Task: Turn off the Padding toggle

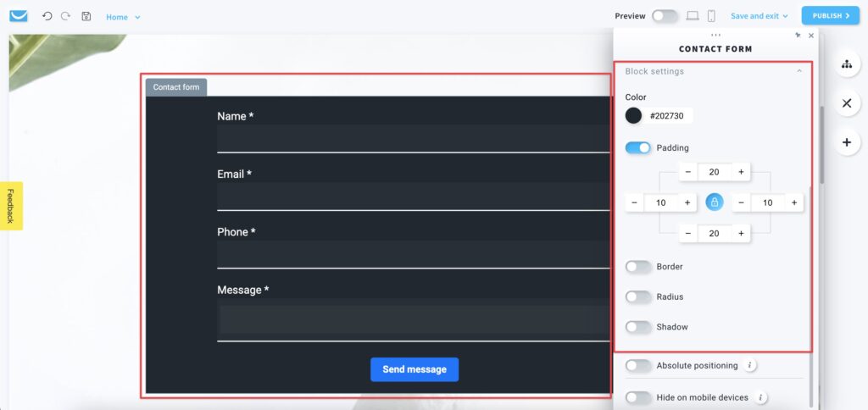Action: tap(638, 147)
